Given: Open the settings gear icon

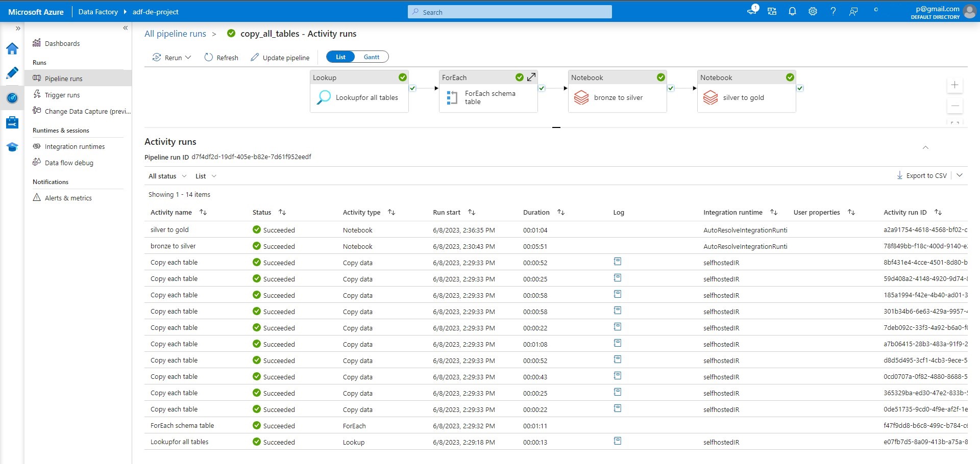Looking at the screenshot, I should pyautogui.click(x=813, y=11).
